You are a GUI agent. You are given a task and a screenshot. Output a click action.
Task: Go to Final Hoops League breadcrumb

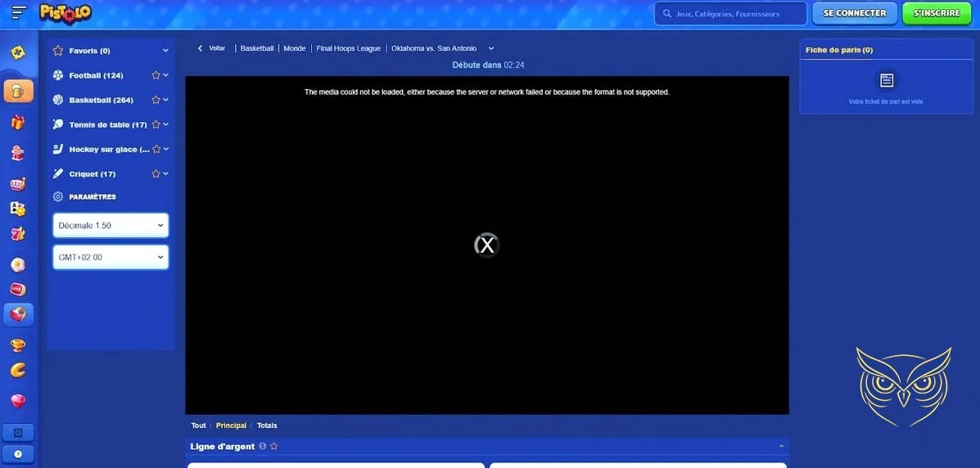click(x=348, y=48)
